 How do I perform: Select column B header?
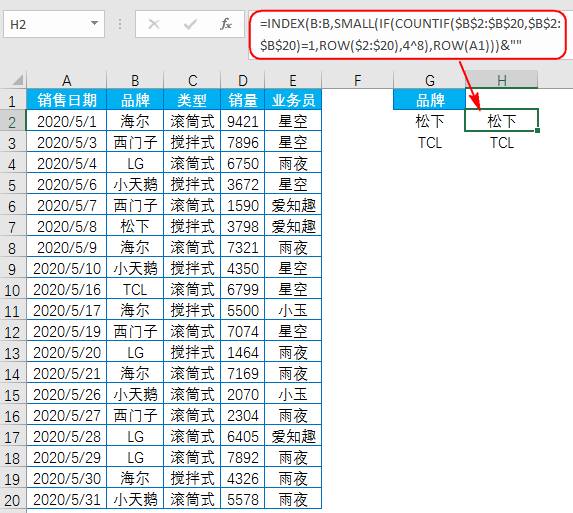[135, 80]
